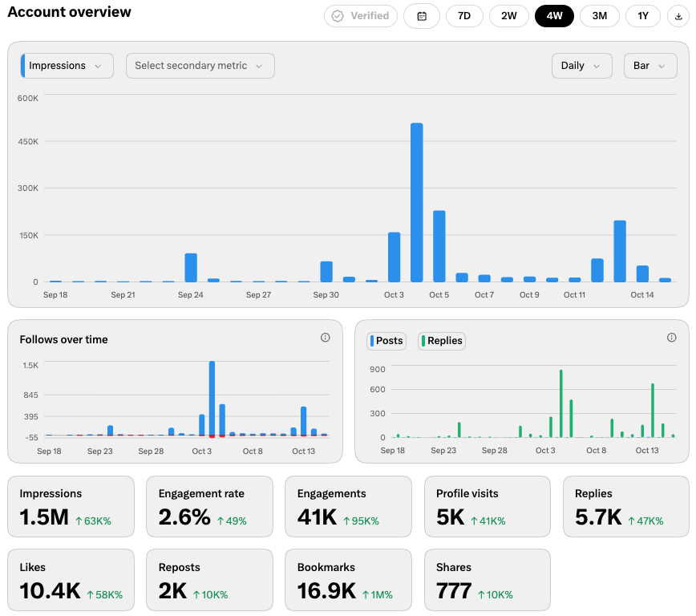Viewport: 696px width, 616px height.
Task: Toggle the Replies series
Action: click(442, 341)
